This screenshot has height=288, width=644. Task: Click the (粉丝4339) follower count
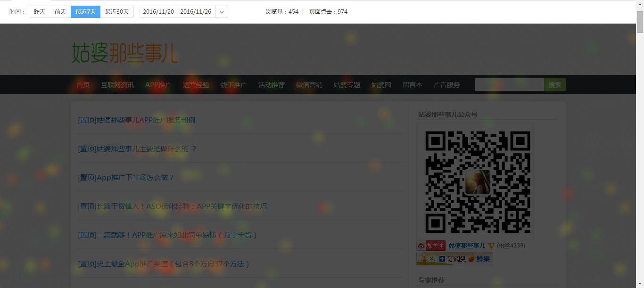[x=511, y=246]
